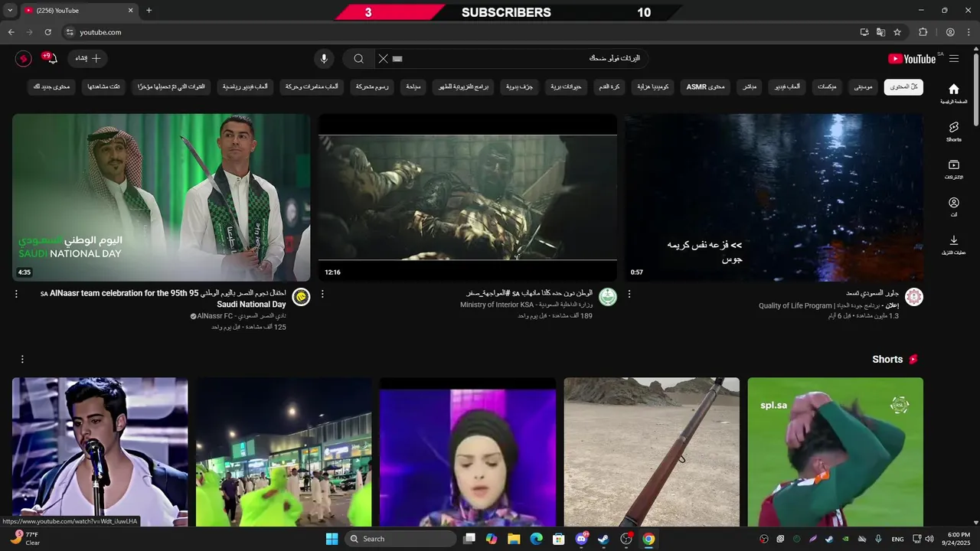980x551 pixels.
Task: Select the 'ميكسات' filter chip
Action: pyautogui.click(x=827, y=87)
